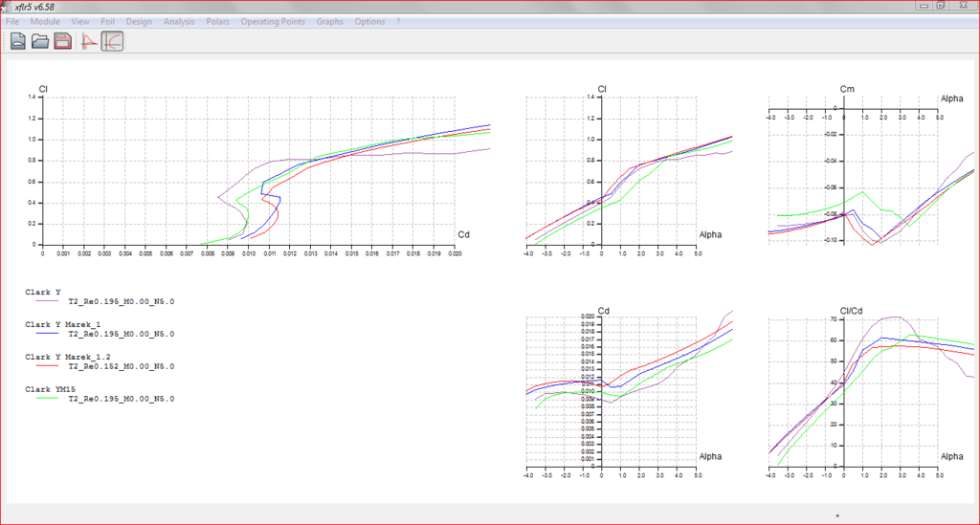Open the Polars menu
This screenshot has width=980, height=525.
pyautogui.click(x=219, y=21)
